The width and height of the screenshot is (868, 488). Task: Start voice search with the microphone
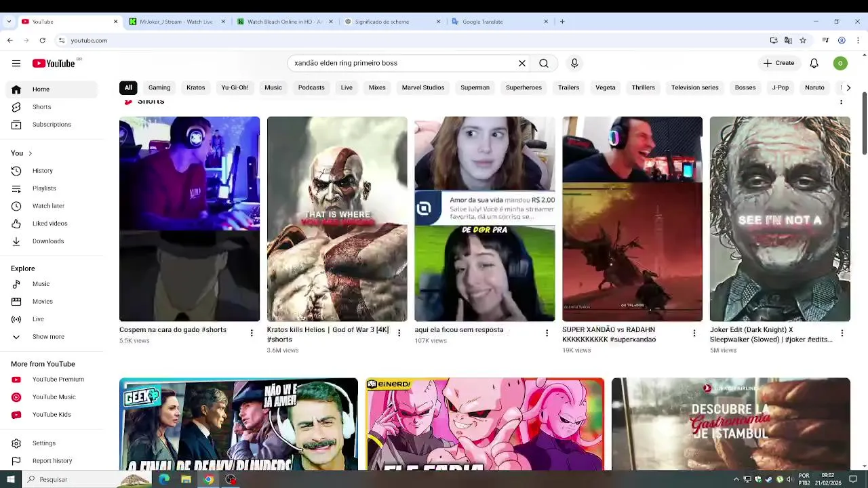(x=574, y=63)
